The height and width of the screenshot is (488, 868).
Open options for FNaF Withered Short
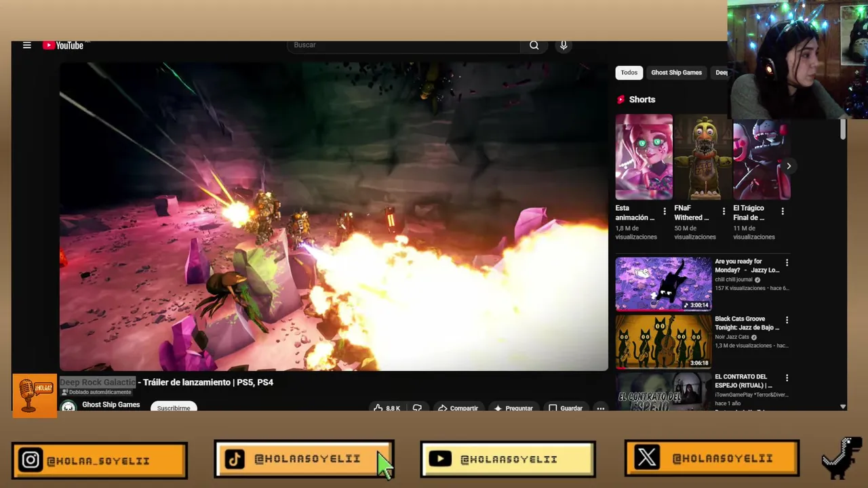tap(724, 211)
